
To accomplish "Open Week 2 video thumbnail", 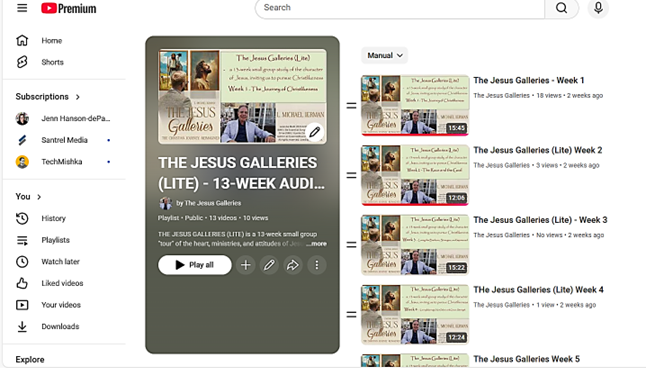I will coord(415,175).
